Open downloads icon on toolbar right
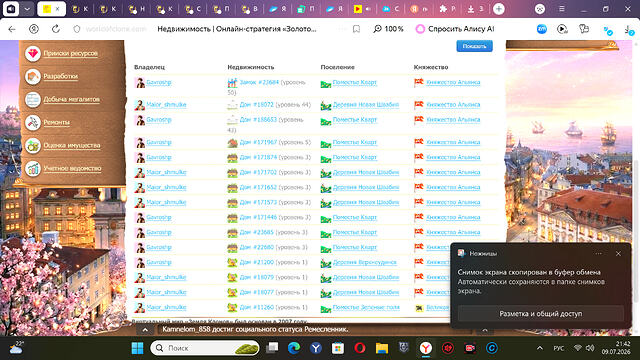Viewport: 640px width, 360px height. pyautogui.click(x=629, y=29)
